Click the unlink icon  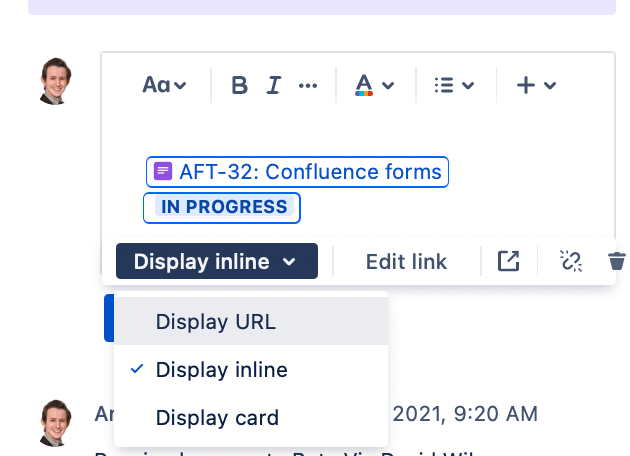point(571,261)
